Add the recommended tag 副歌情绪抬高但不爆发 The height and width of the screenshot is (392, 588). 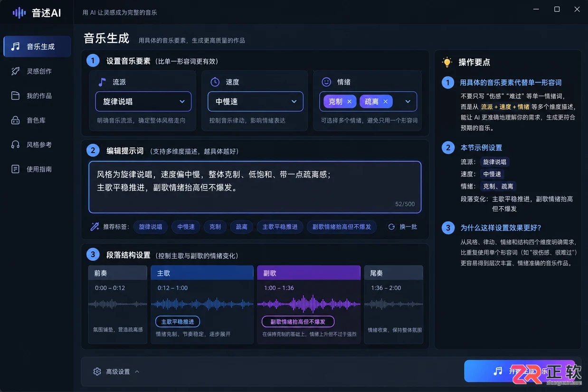click(x=341, y=227)
